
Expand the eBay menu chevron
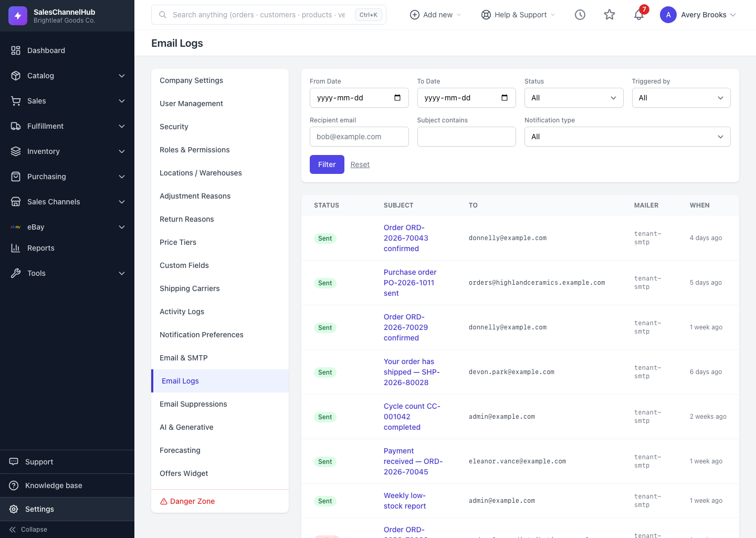pos(122,227)
